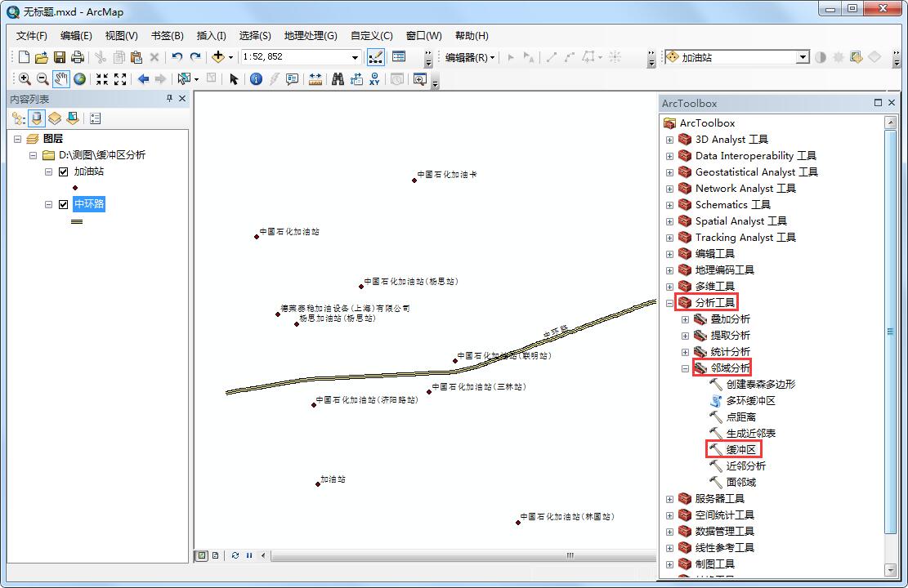The width and height of the screenshot is (908, 588).
Task: Expand the 3D Analyst 工具 toolbox
Action: pos(669,140)
